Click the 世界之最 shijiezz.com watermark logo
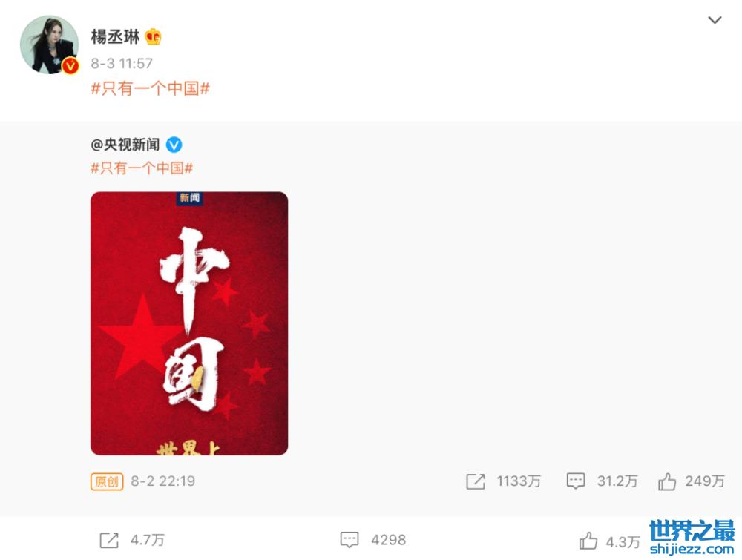 692,537
